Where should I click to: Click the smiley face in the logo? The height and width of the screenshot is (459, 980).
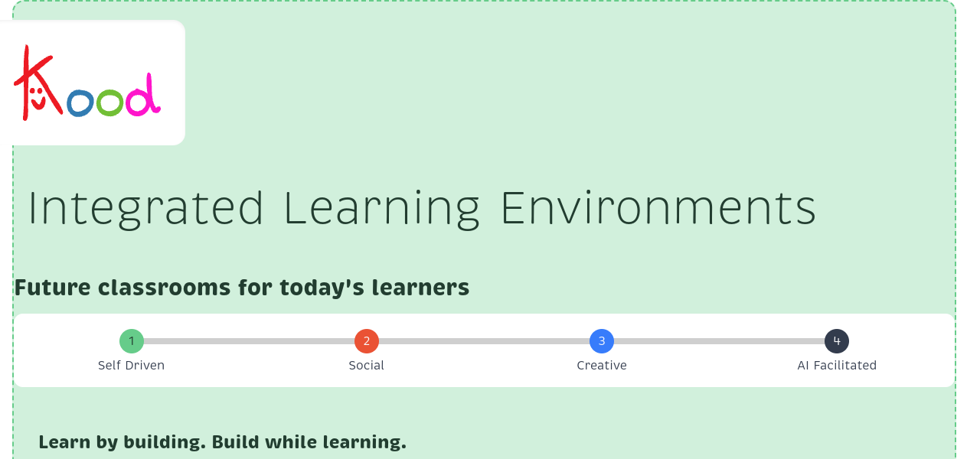coord(37,95)
